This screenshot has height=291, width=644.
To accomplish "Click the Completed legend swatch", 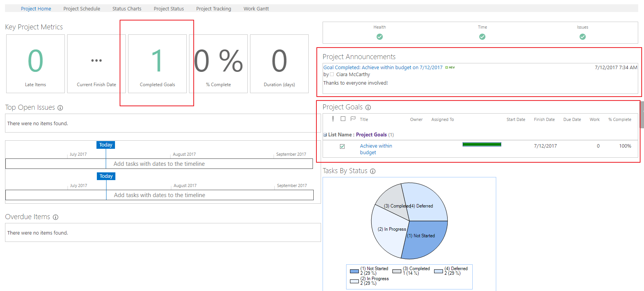I will click(397, 271).
